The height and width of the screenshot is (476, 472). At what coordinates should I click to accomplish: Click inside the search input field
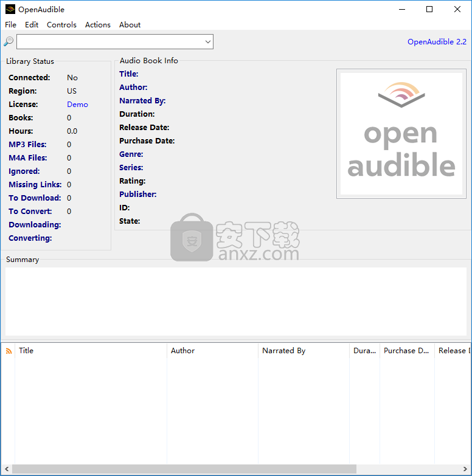[x=110, y=41]
